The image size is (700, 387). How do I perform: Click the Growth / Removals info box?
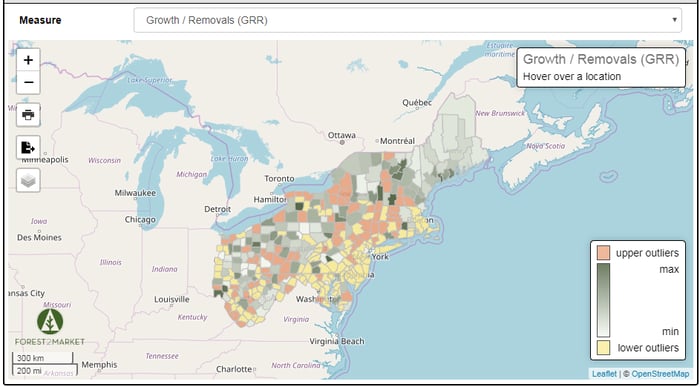pos(601,67)
